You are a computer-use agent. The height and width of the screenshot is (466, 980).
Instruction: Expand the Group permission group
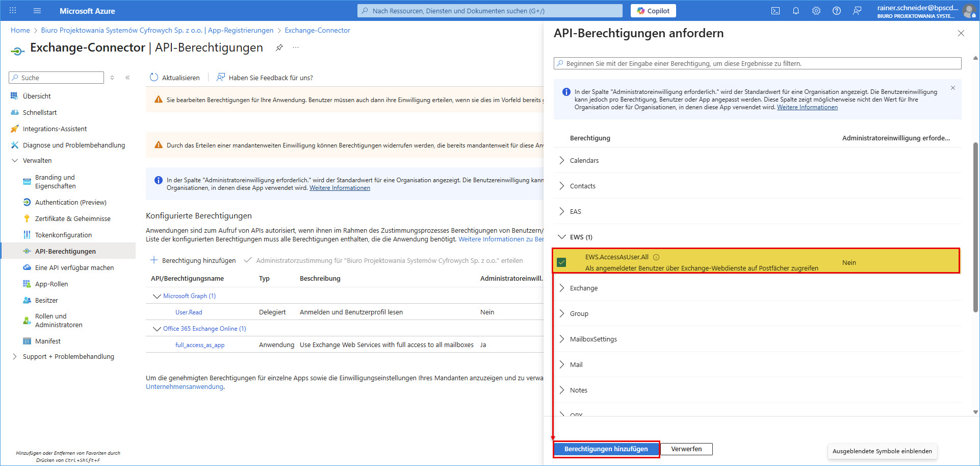coord(562,313)
